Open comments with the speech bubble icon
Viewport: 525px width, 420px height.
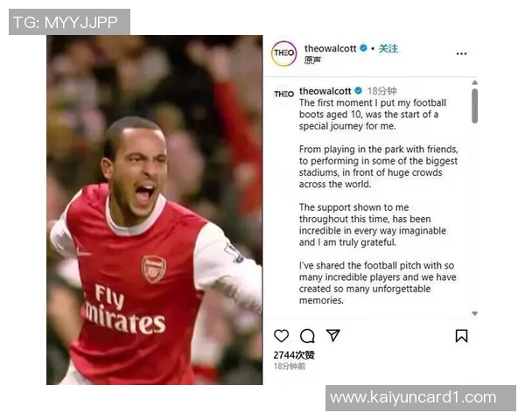[x=307, y=336]
